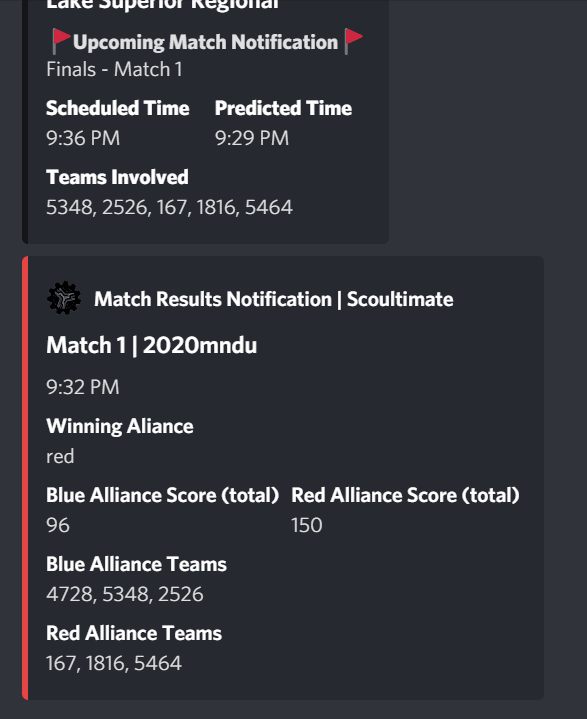Click the left red flag emoji
Viewport: 587px width, 719px height.
click(x=61, y=41)
